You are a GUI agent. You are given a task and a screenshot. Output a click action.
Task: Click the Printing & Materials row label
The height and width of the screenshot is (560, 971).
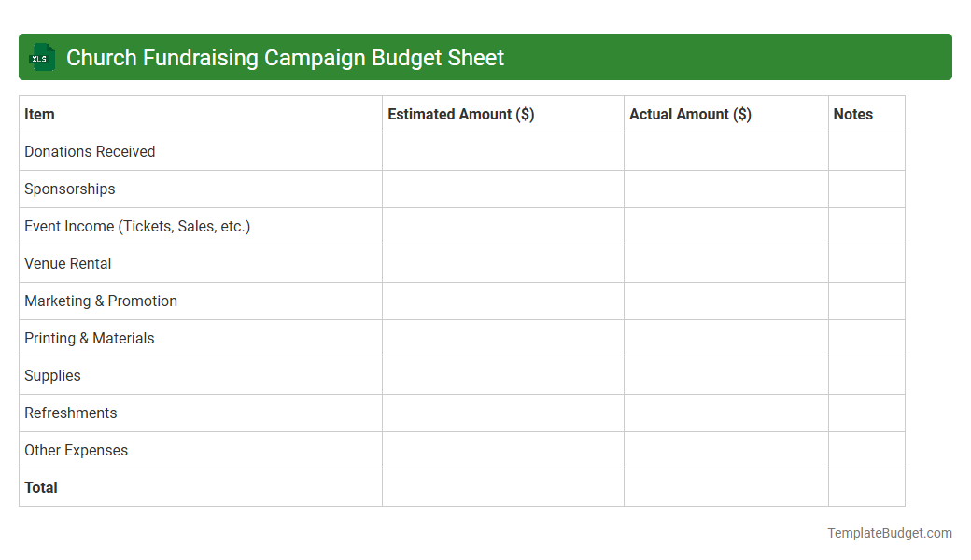point(89,338)
